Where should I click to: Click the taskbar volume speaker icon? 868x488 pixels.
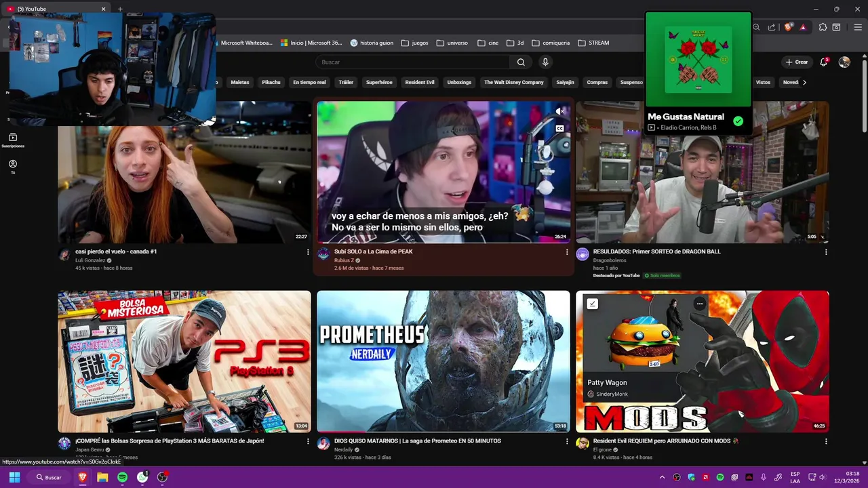tap(822, 477)
